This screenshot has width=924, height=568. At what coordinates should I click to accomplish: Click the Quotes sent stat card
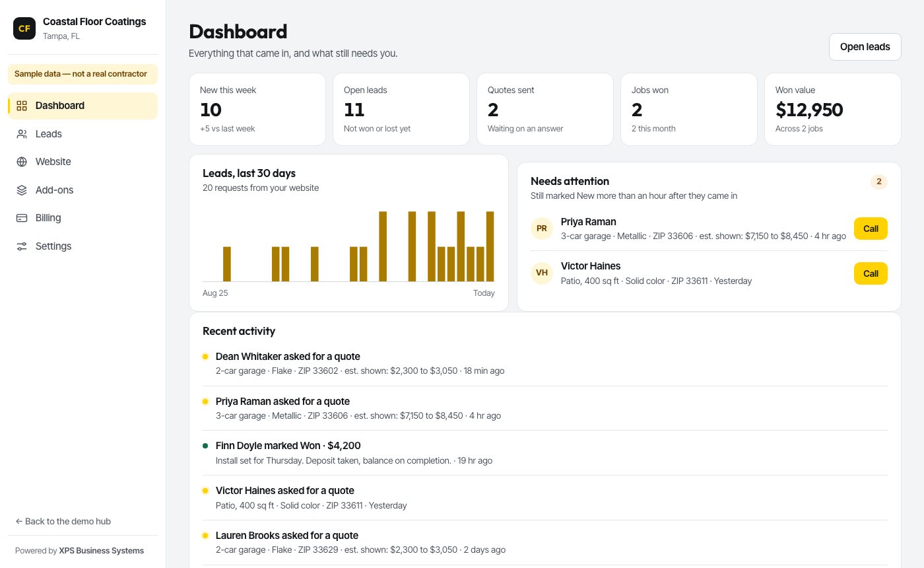(545, 109)
